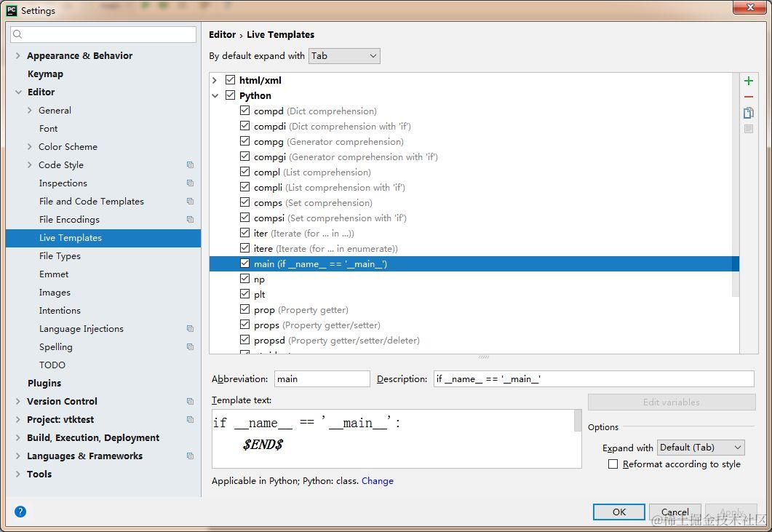Click the Change applicable contexts link

pyautogui.click(x=377, y=481)
